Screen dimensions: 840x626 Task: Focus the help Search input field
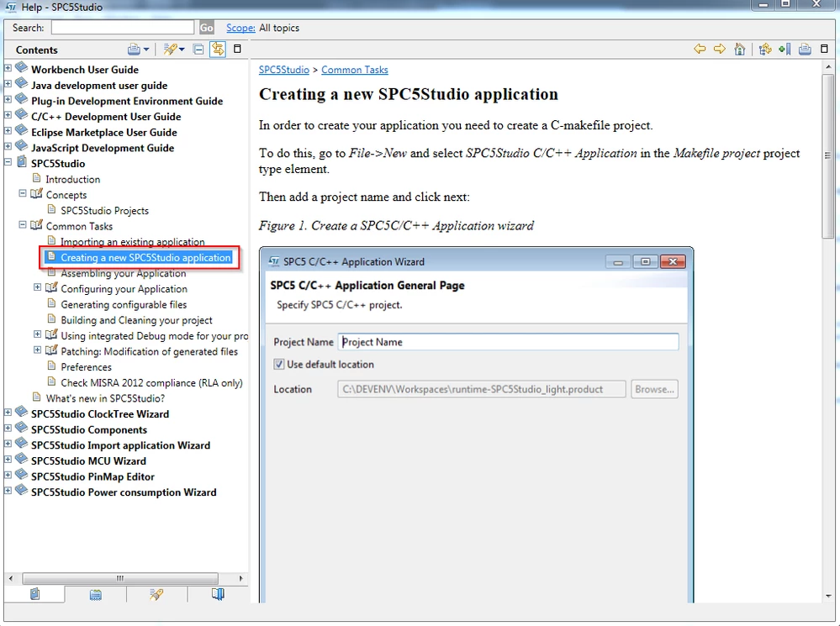tap(123, 28)
